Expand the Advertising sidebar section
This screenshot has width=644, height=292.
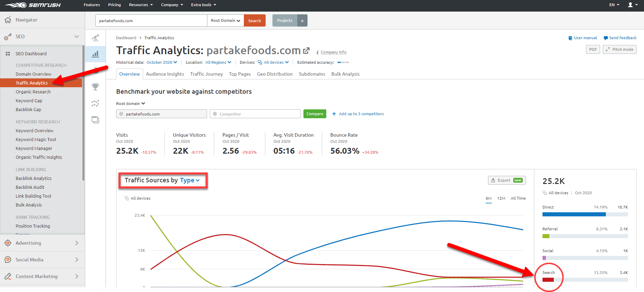(77, 243)
